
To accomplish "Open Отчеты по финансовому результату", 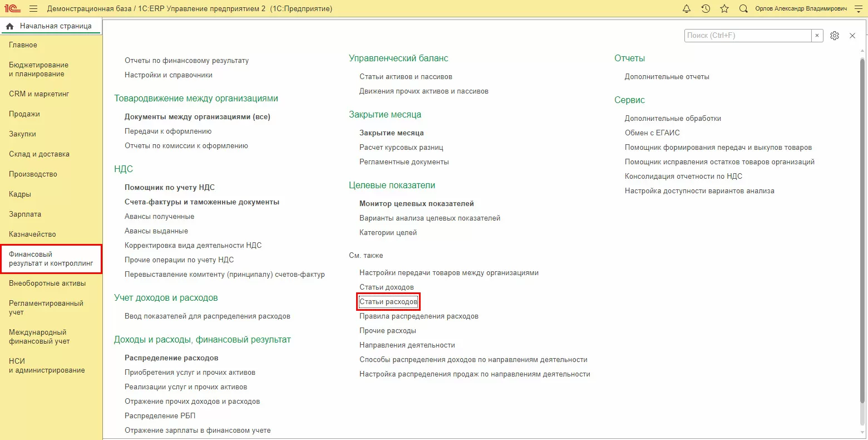I will coord(186,61).
